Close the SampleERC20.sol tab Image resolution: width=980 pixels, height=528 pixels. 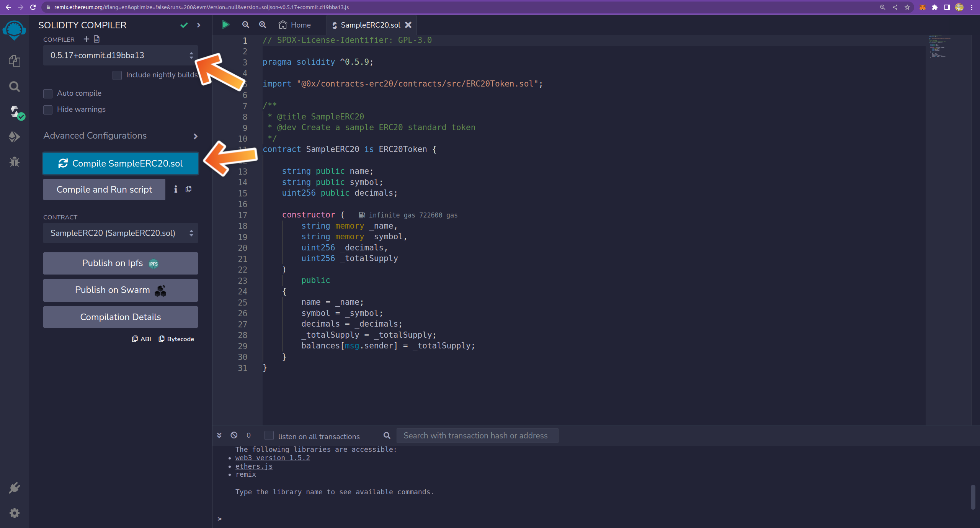[x=408, y=25]
